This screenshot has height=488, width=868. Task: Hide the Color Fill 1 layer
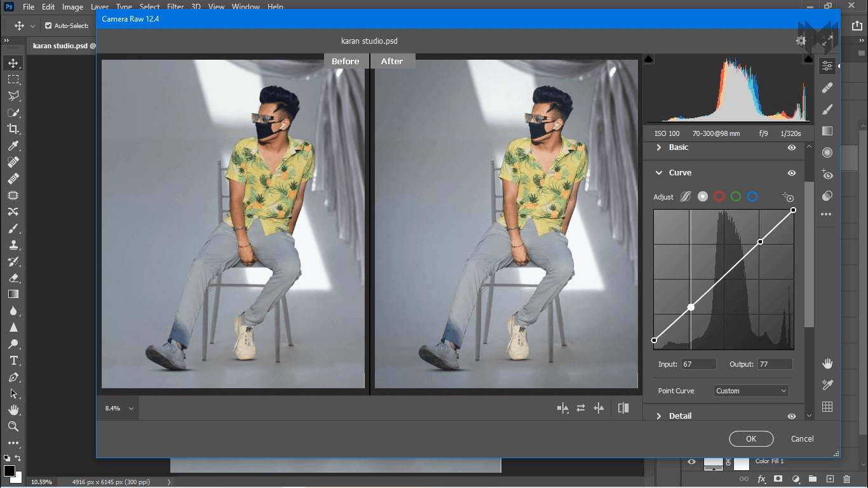pyautogui.click(x=692, y=462)
